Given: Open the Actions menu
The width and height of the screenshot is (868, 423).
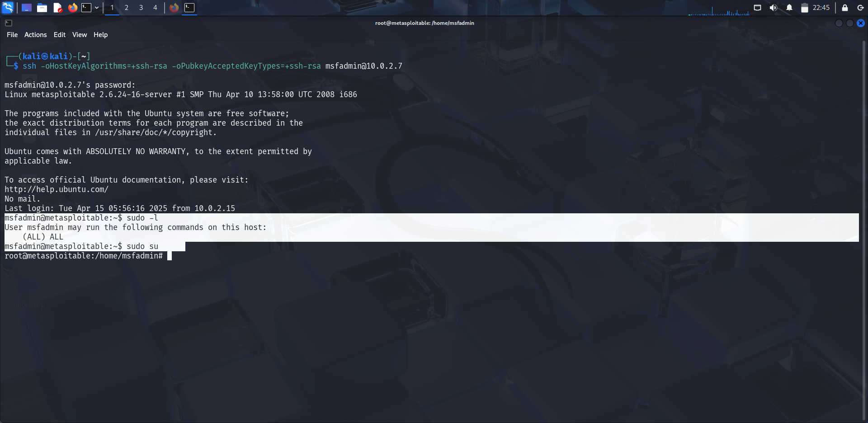Looking at the screenshot, I should (36, 35).
